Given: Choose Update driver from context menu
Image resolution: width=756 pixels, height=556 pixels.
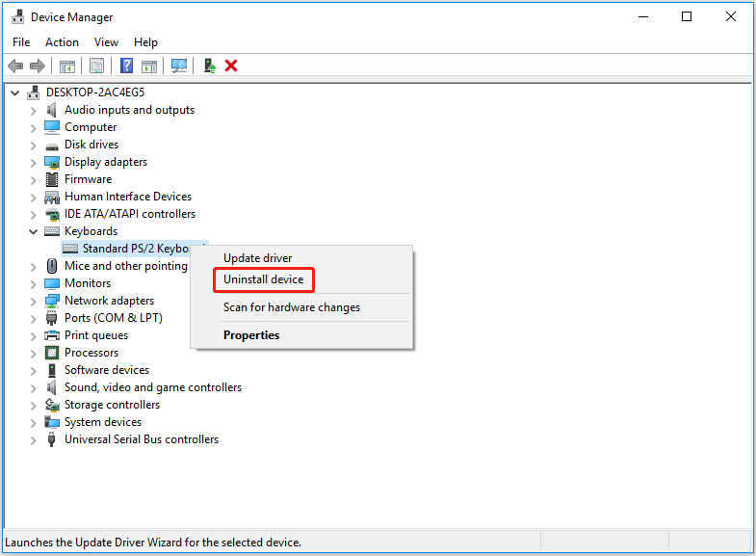Looking at the screenshot, I should pos(301,258).
